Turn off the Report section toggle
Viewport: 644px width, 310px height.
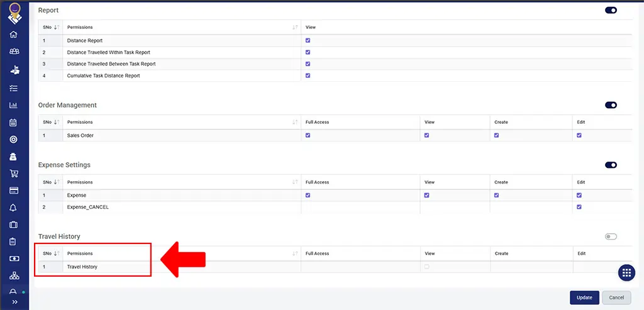(611, 10)
